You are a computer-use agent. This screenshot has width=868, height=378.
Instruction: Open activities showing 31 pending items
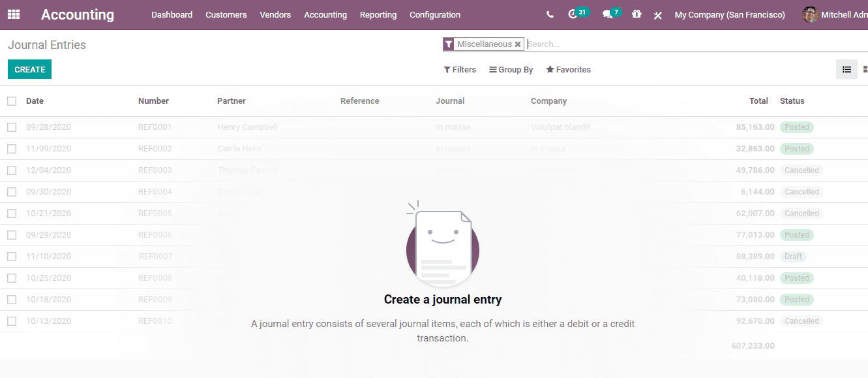[x=575, y=14]
